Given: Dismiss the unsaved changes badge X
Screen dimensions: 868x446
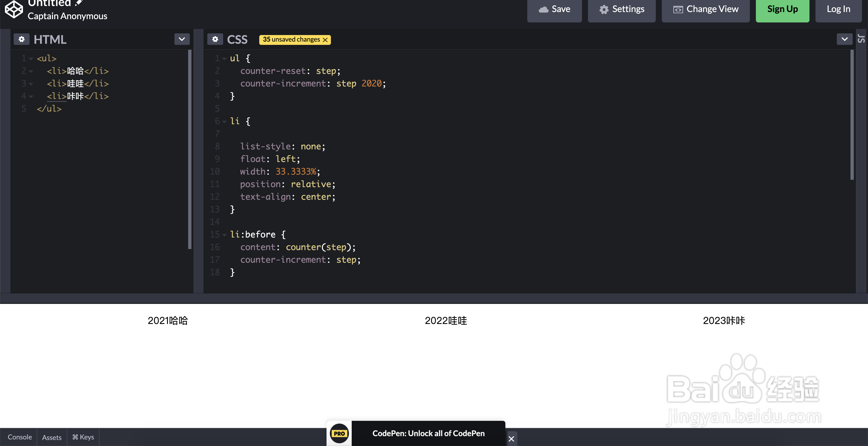Looking at the screenshot, I should pos(325,40).
